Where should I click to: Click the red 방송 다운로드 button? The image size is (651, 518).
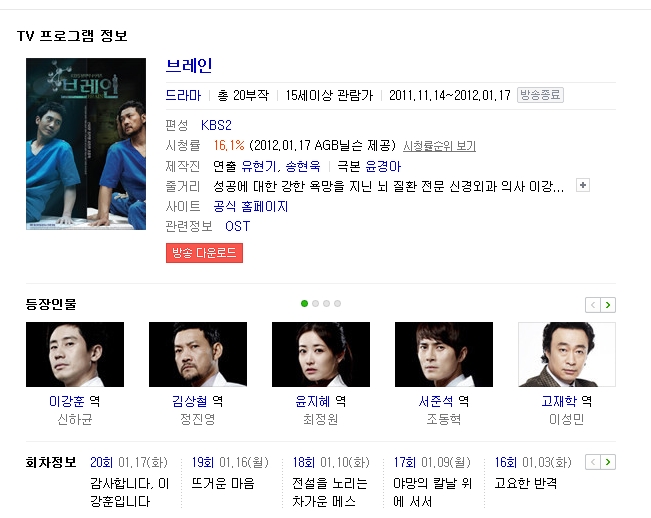pos(204,253)
